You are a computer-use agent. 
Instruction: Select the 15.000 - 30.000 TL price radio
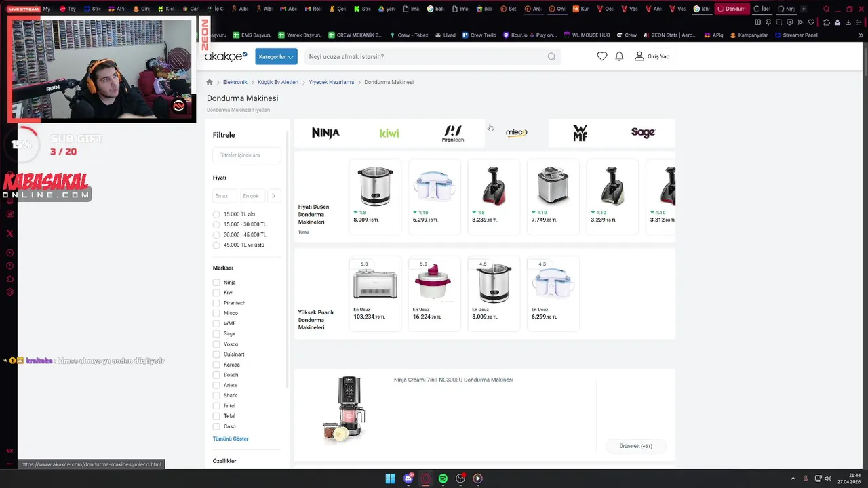[216, 224]
